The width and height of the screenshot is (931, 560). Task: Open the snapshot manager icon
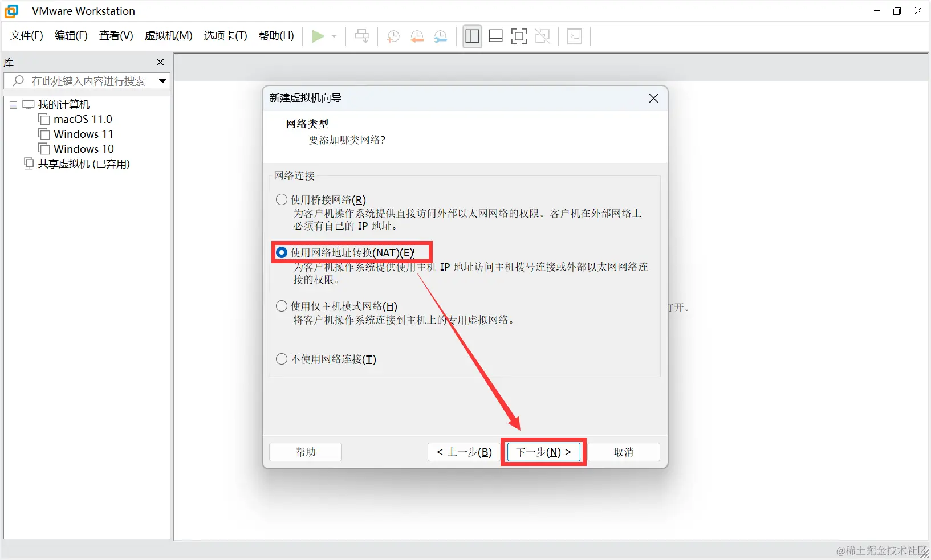coord(441,36)
